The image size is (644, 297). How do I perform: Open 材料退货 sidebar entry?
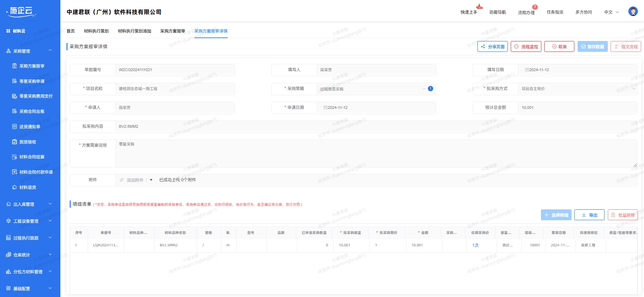27,187
